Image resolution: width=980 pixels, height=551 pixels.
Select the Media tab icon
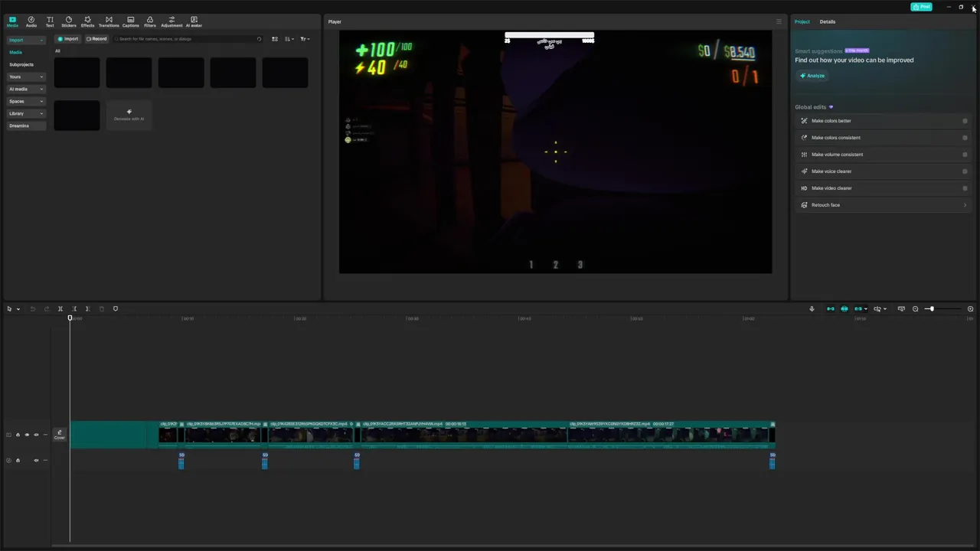coord(12,21)
